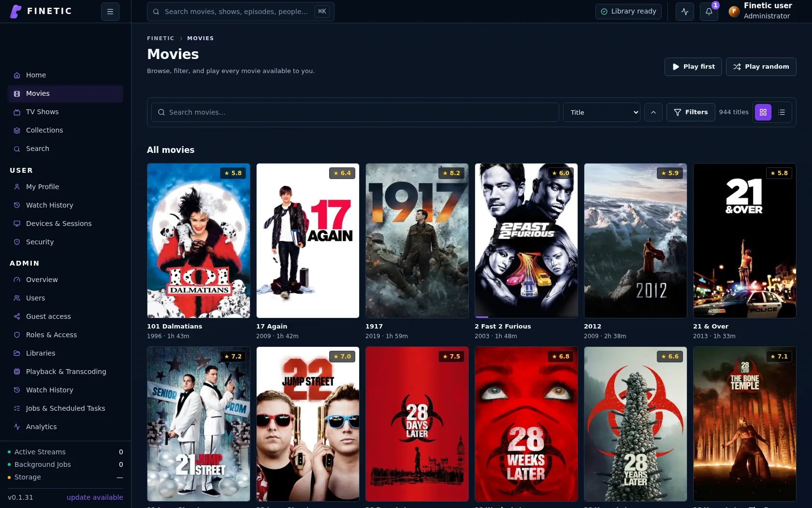
Task: Click Storage status row
Action: 65,477
